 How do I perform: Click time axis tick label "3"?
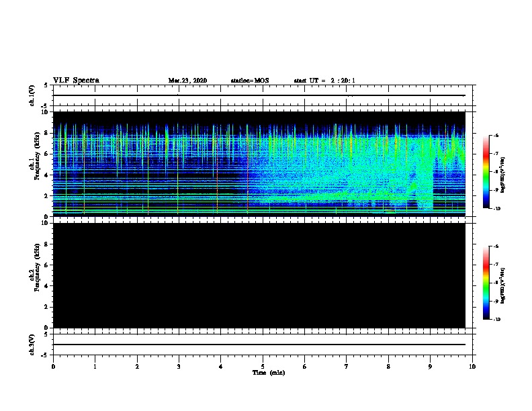coord(179,367)
